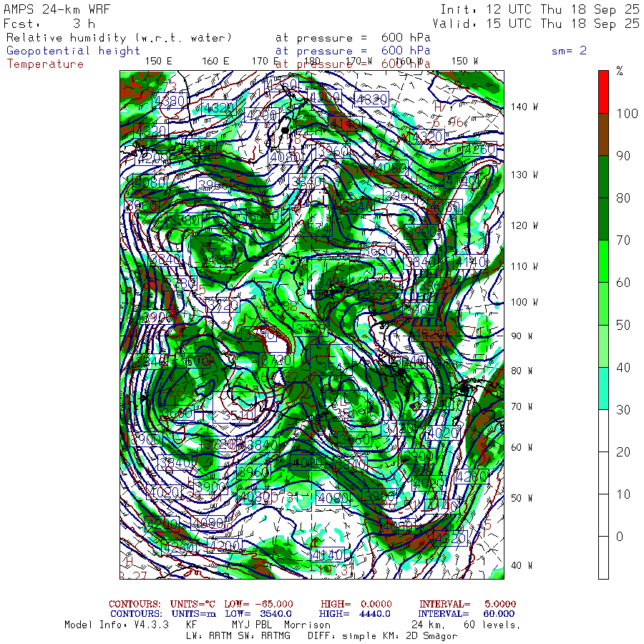Click the boxed '4380' contour label on the map
The image size is (644, 644).
[170, 101]
